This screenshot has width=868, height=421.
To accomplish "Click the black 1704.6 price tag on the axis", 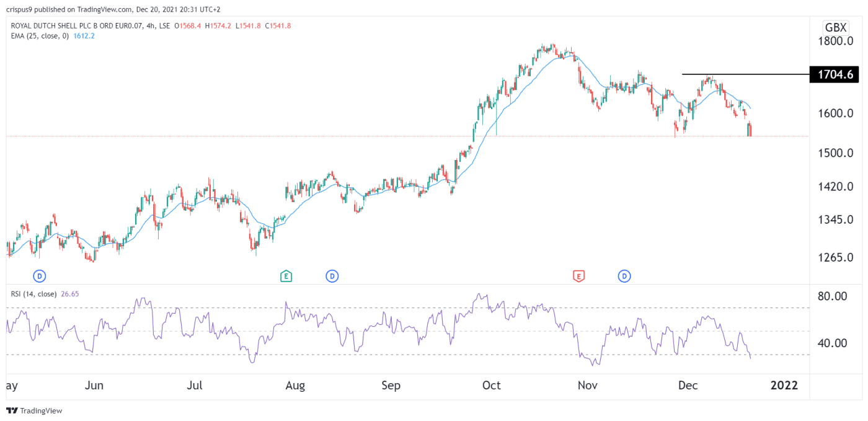I will pos(834,74).
